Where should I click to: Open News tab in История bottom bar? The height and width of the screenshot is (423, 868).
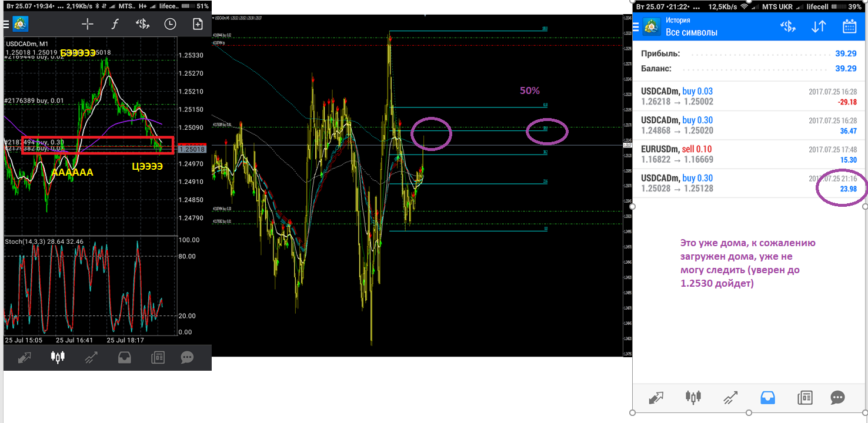[804, 398]
